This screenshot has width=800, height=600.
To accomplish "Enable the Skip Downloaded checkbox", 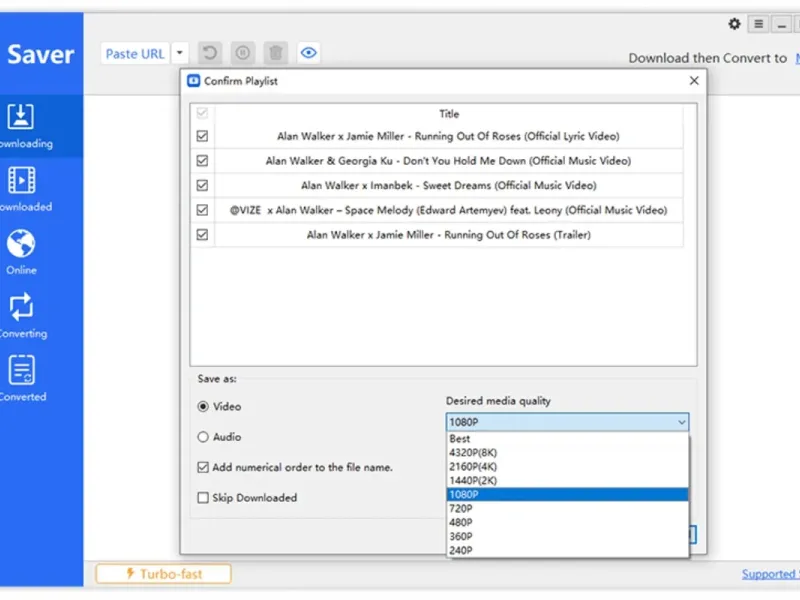I will pos(203,498).
